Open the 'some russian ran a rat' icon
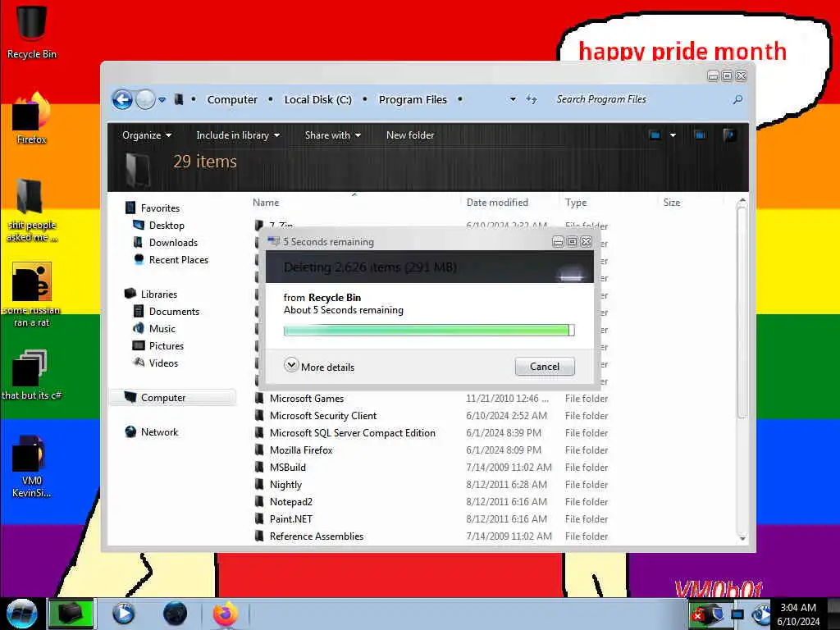The image size is (840, 630). (31, 294)
